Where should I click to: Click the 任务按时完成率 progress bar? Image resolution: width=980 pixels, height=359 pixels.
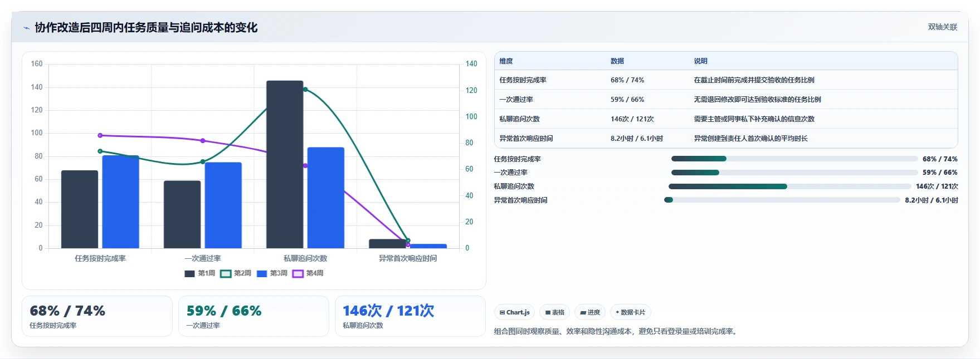click(x=794, y=159)
